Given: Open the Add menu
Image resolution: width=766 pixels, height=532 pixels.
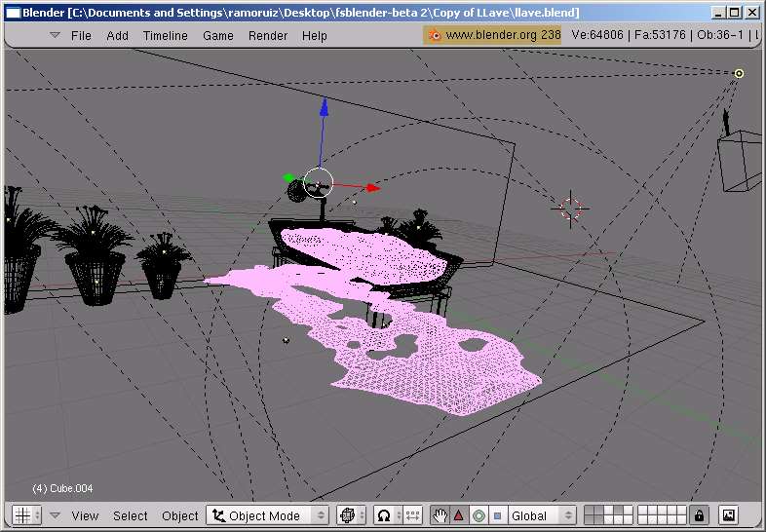Looking at the screenshot, I should pyautogui.click(x=117, y=36).
